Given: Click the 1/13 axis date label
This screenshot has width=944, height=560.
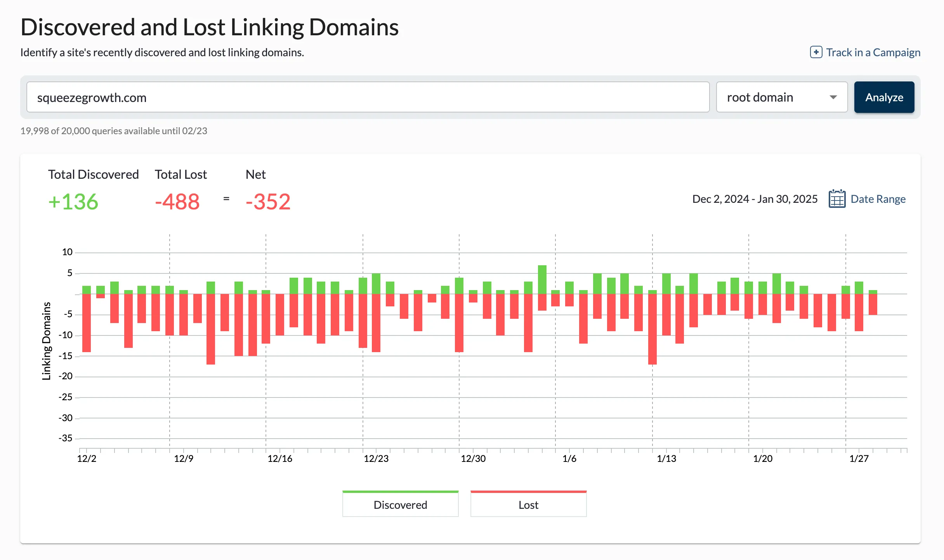Looking at the screenshot, I should (666, 458).
